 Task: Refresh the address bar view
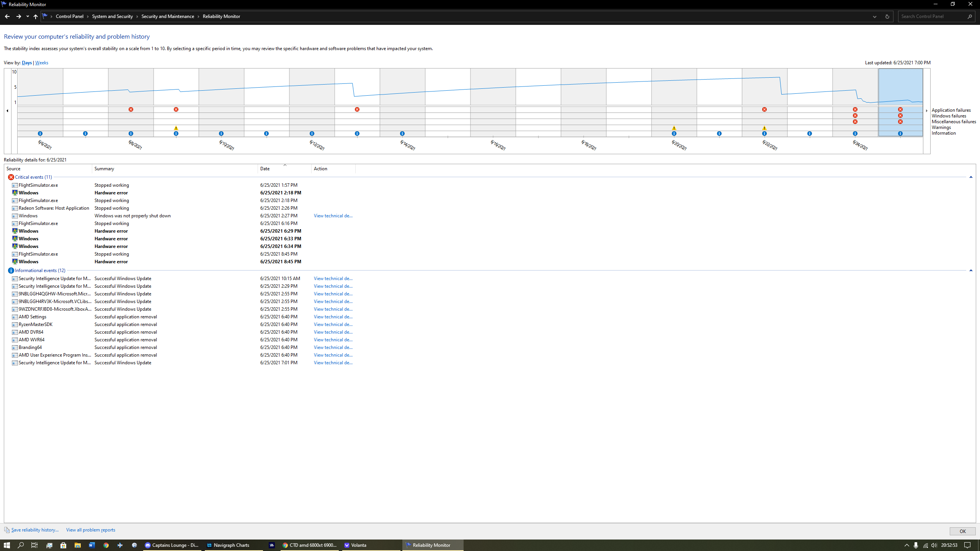[x=887, y=16]
